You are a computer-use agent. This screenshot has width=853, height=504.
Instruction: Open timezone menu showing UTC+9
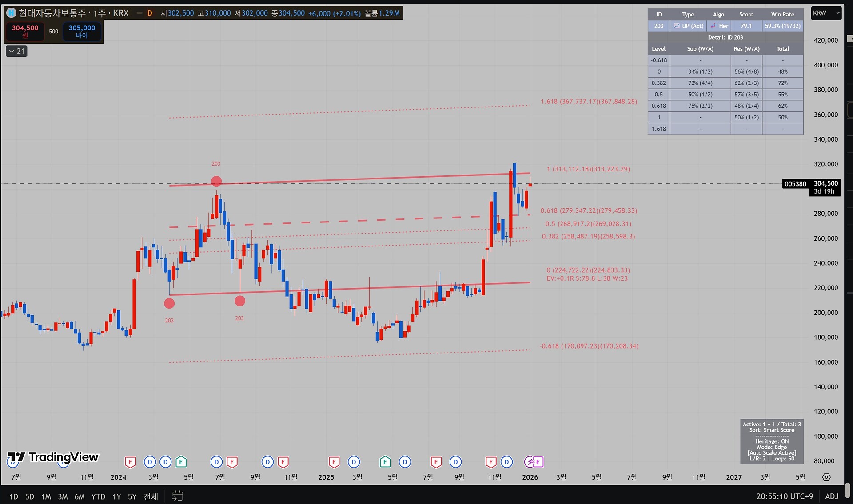pos(785,496)
